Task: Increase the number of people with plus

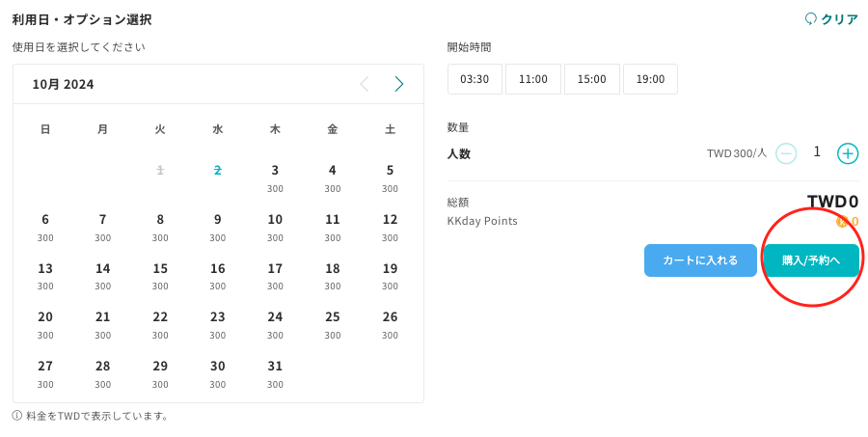Action: [x=848, y=153]
